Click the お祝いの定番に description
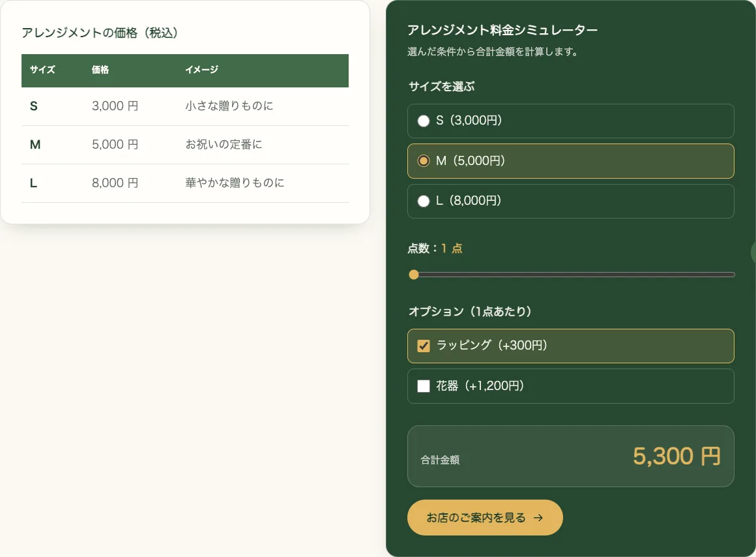 point(224,144)
